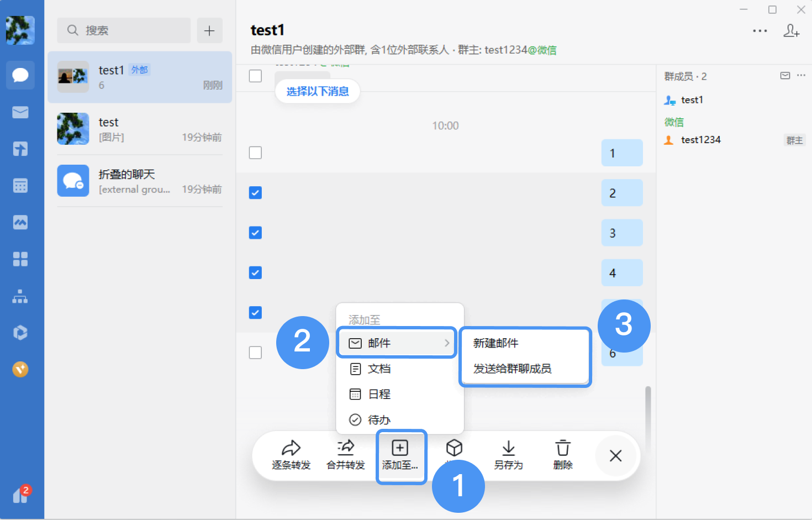Expand the 邮件 submenu item
The width and height of the screenshot is (812, 520).
pyautogui.click(x=397, y=343)
